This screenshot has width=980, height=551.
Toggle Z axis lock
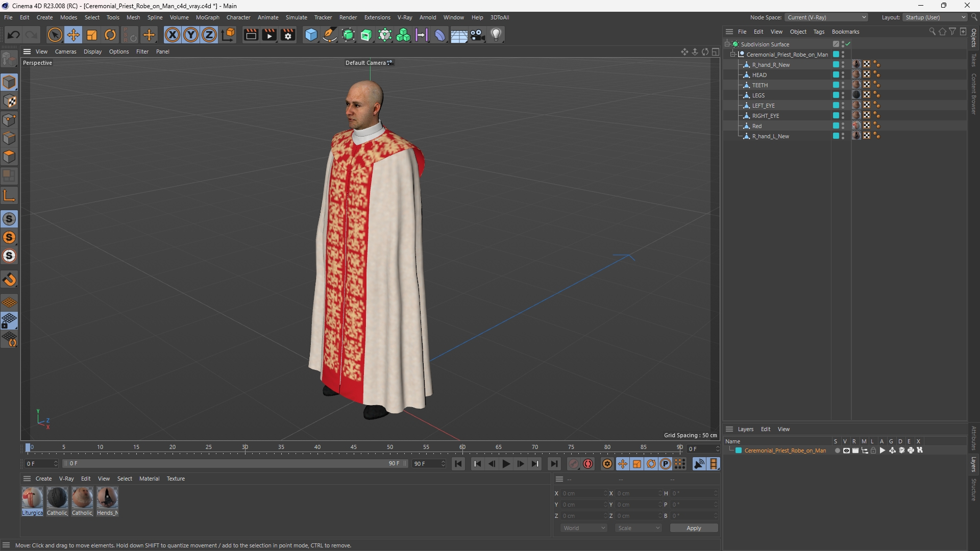(209, 35)
